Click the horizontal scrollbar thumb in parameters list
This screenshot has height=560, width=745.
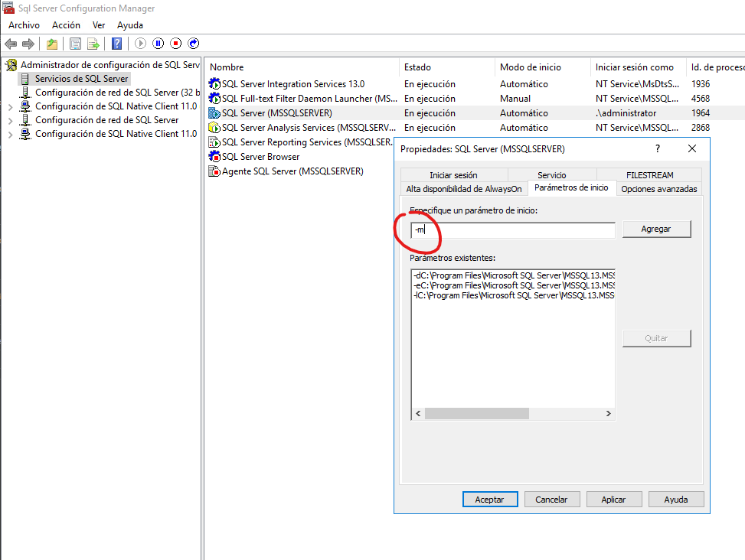pyautogui.click(x=477, y=413)
